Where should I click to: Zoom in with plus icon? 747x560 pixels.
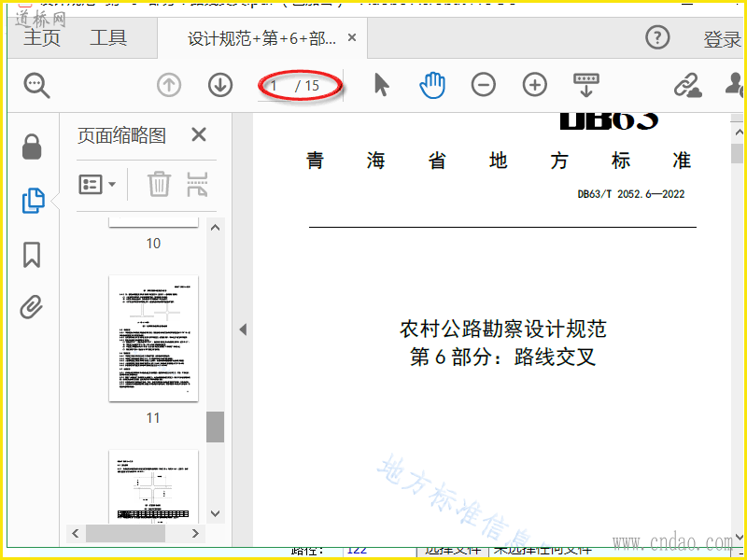point(535,85)
